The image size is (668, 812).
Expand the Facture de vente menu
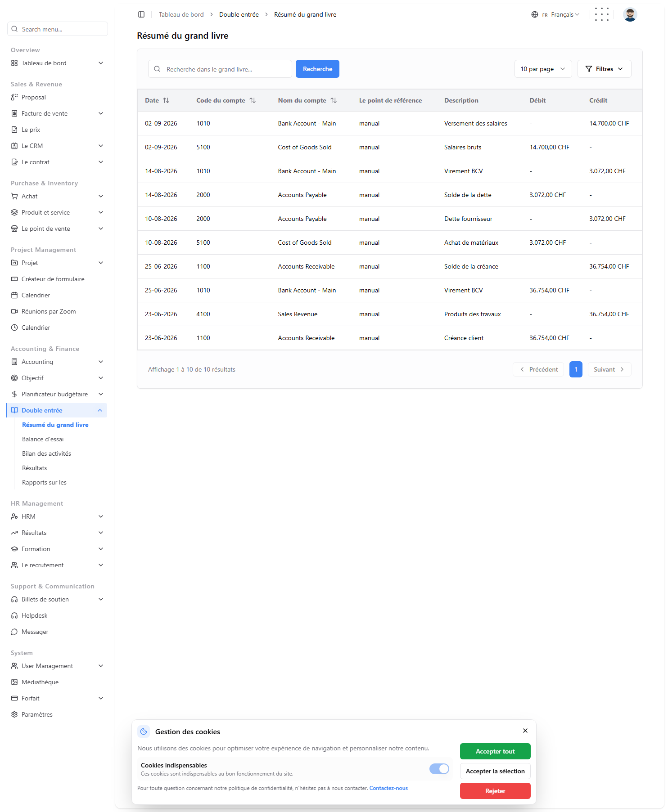coord(57,113)
